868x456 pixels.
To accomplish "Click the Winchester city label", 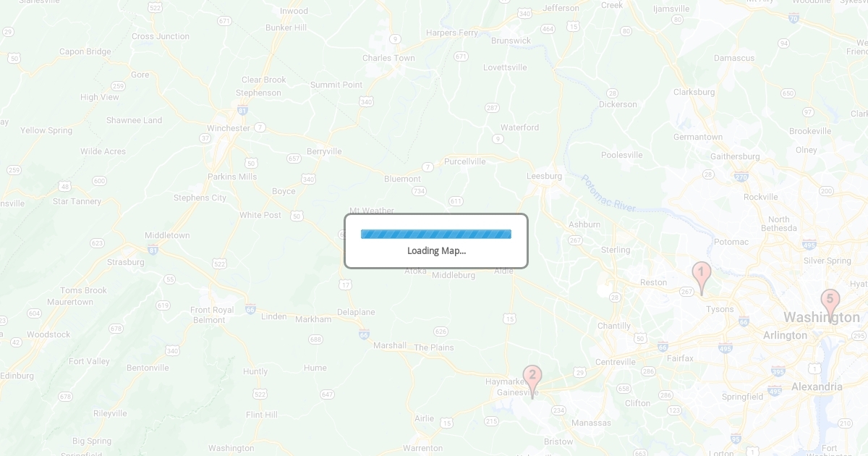I will tap(229, 128).
